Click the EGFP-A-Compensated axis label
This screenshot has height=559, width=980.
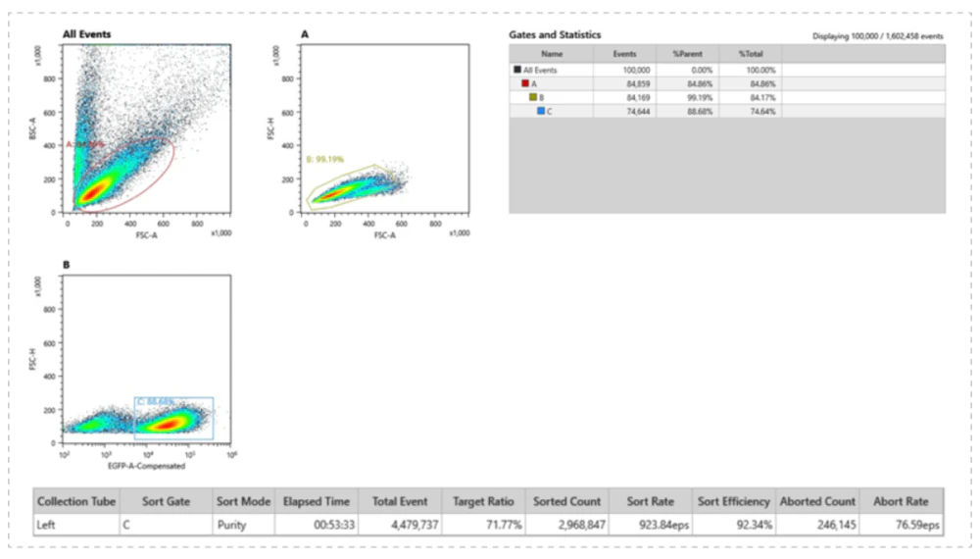click(x=146, y=466)
